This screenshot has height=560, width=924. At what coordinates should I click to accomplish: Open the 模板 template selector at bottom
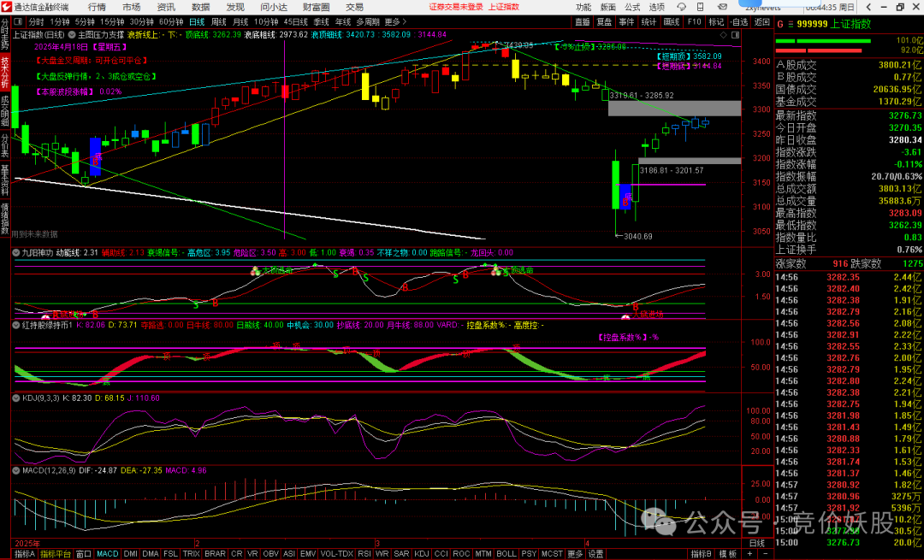tap(728, 554)
